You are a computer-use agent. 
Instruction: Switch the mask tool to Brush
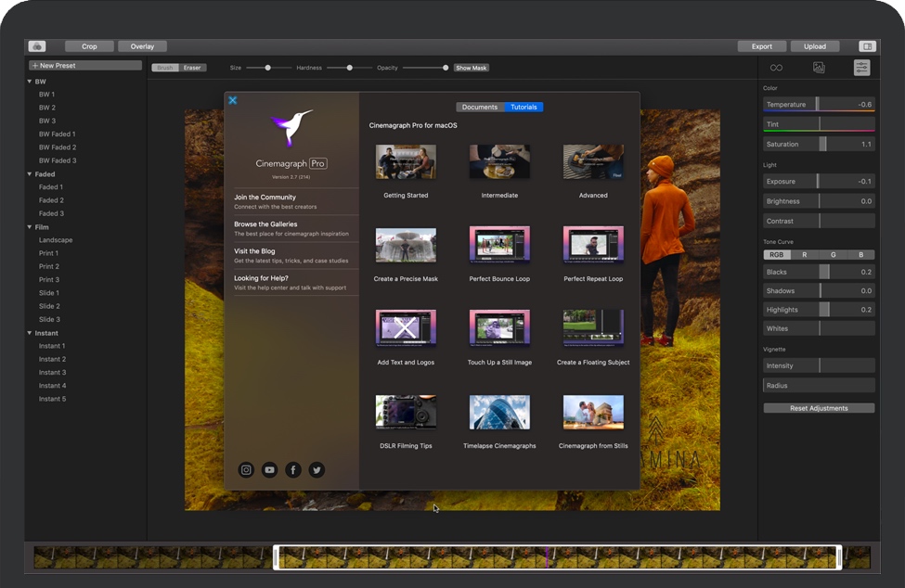pyautogui.click(x=165, y=68)
